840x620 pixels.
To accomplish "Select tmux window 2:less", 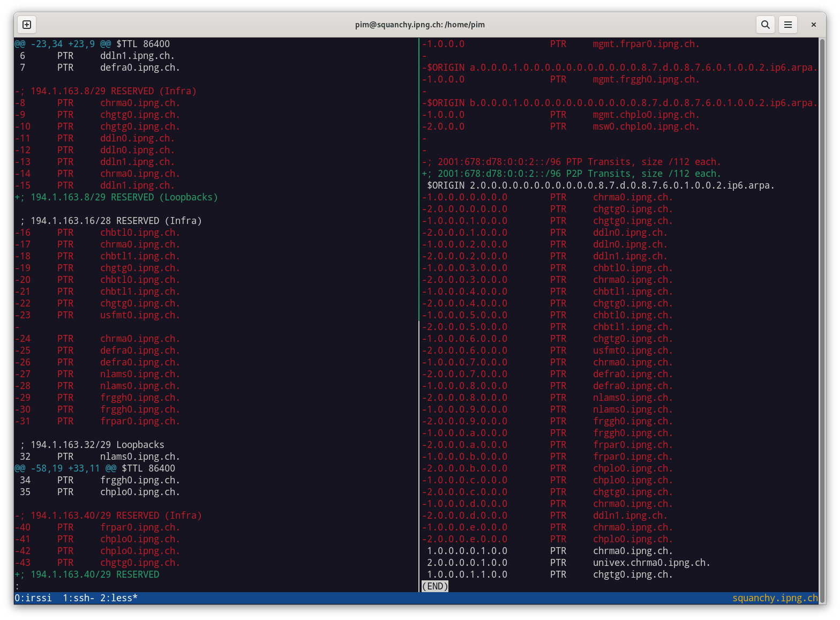I will click(x=118, y=598).
